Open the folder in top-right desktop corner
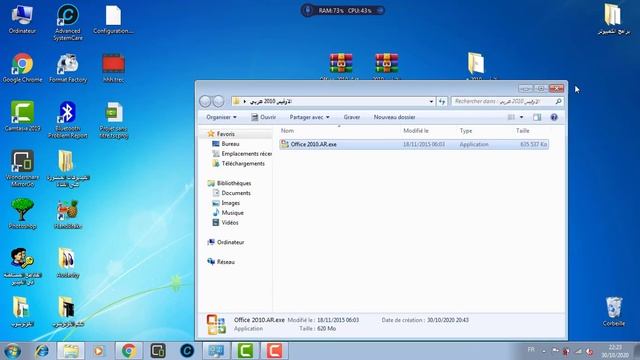Image resolution: width=640 pixels, height=360 pixels. click(613, 19)
